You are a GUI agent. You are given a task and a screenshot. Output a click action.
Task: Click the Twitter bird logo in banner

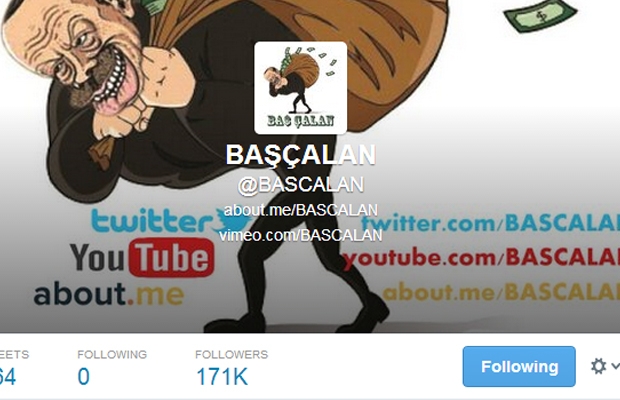pyautogui.click(x=232, y=221)
